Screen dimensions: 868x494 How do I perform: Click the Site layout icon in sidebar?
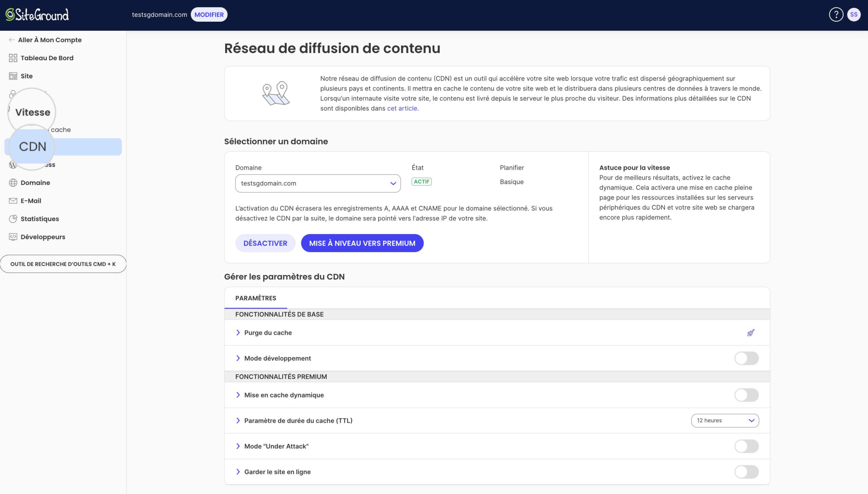tap(13, 76)
